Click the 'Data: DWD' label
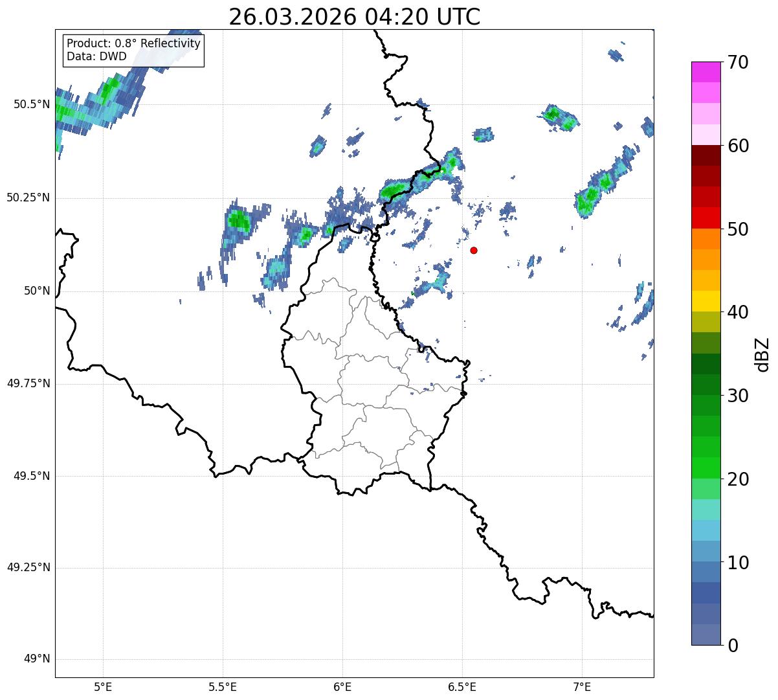 click(96, 56)
